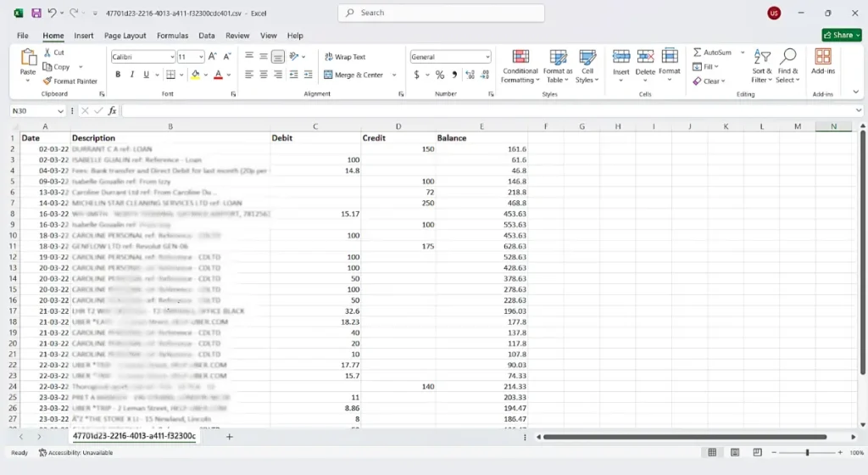
Task: Expand the formula bar
Action: [x=859, y=111]
